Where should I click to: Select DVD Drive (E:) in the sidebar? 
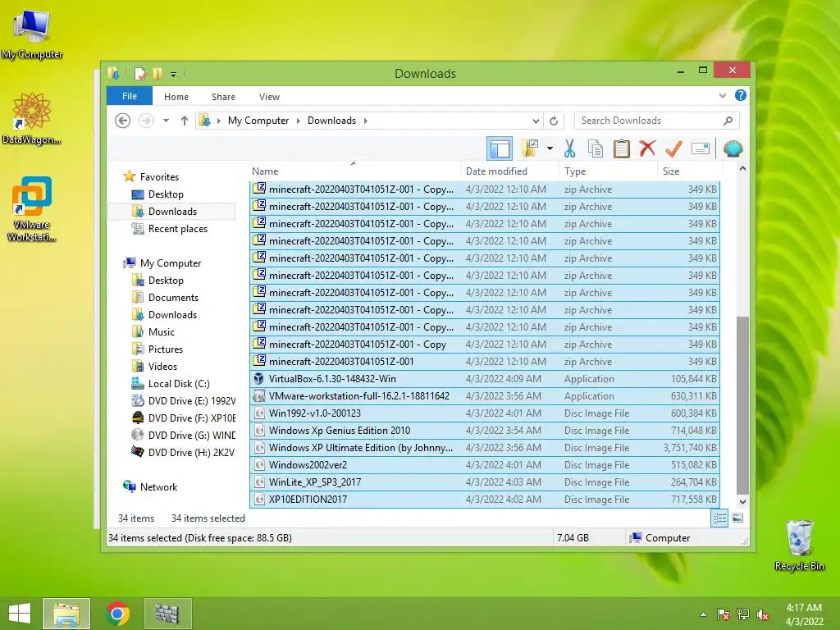tap(191, 400)
